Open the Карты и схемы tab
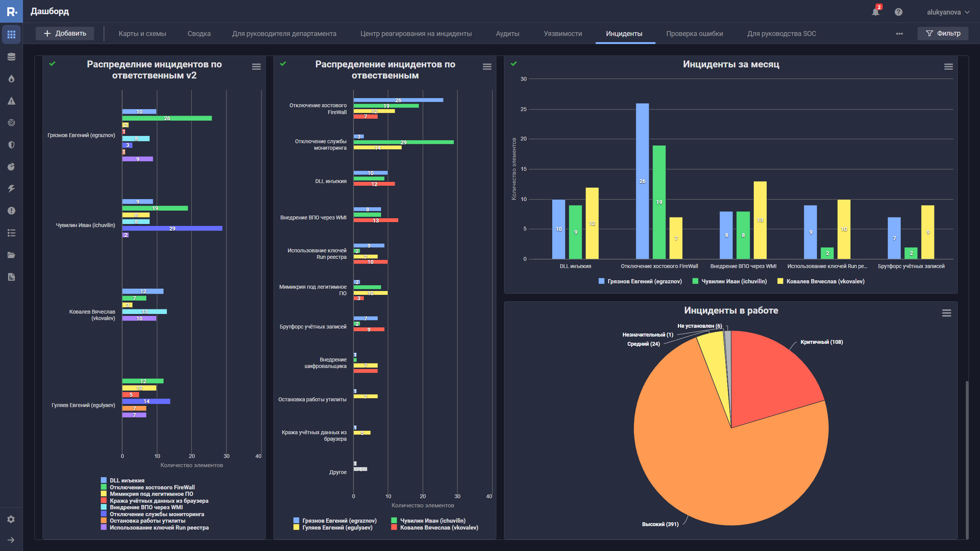The width and height of the screenshot is (980, 551). point(142,34)
